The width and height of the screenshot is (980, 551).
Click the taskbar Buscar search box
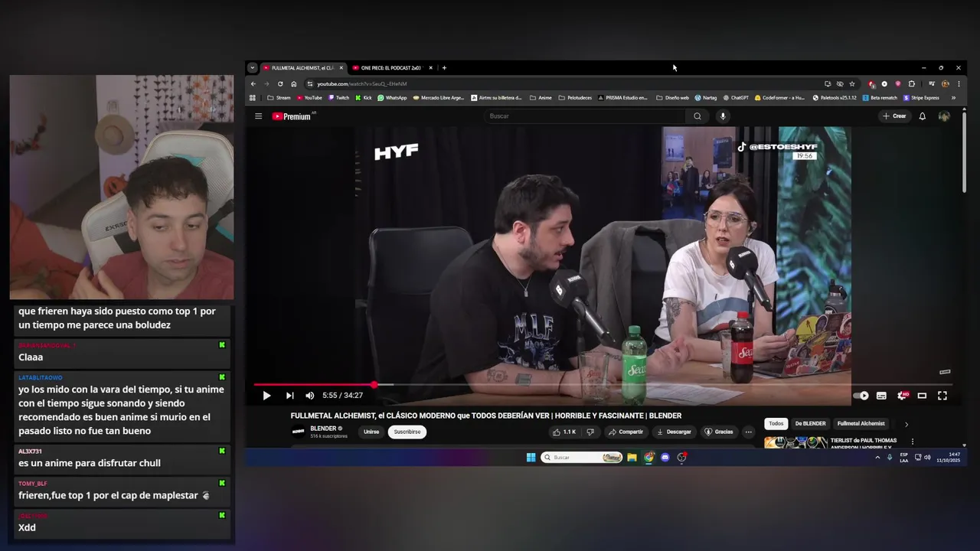click(581, 458)
